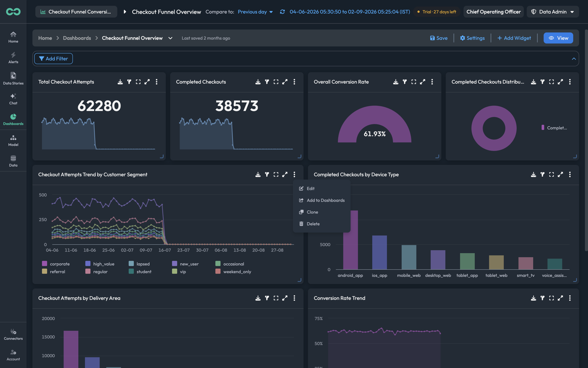Open the Chat sidebar item

[x=13, y=99]
